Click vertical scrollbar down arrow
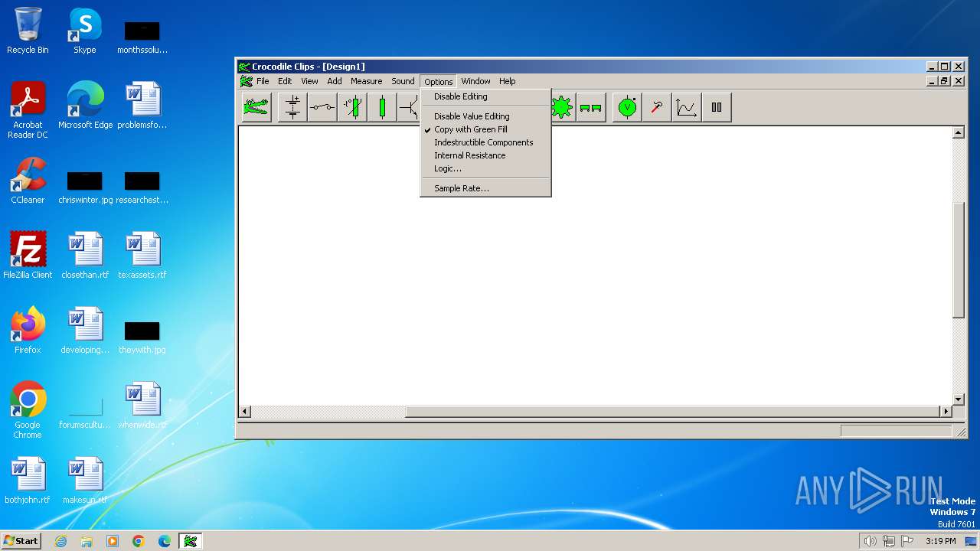Viewport: 980px width, 551px height. 958,399
